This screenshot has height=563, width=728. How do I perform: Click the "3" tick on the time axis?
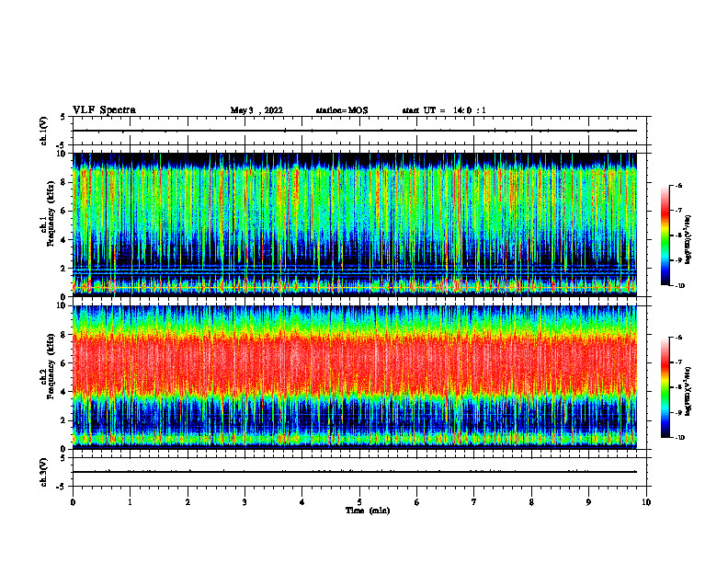(x=245, y=502)
